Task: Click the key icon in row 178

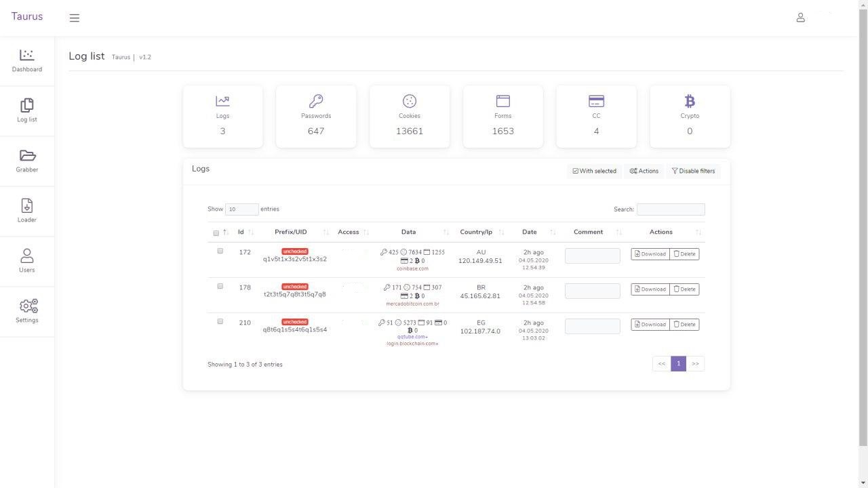Action: click(387, 287)
